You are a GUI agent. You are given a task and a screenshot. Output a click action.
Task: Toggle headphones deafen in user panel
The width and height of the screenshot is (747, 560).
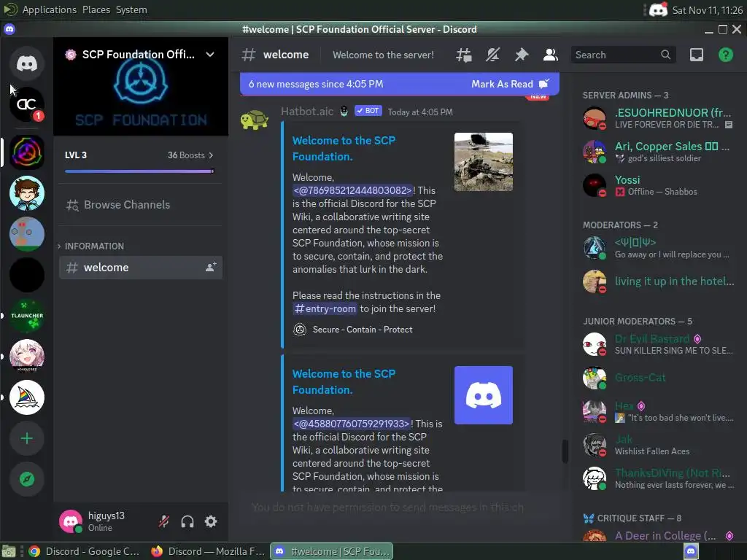click(x=187, y=521)
